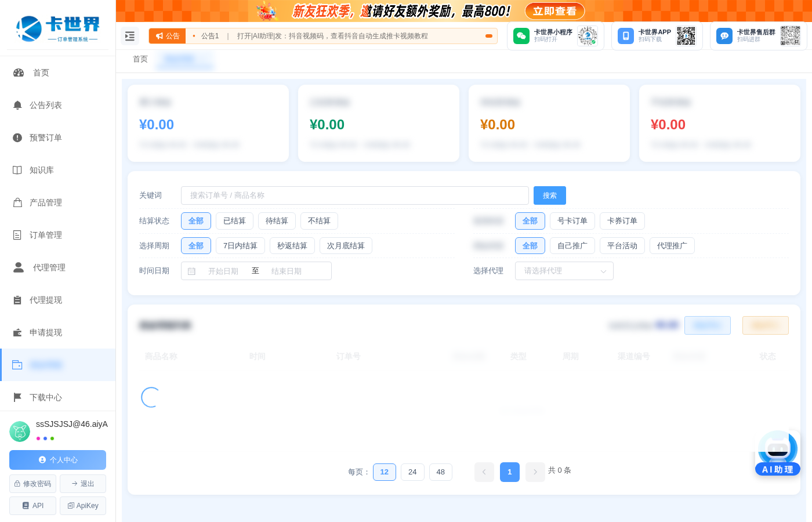The height and width of the screenshot is (522, 812).
Task: Select 号卡订单 type filter
Action: (572, 221)
